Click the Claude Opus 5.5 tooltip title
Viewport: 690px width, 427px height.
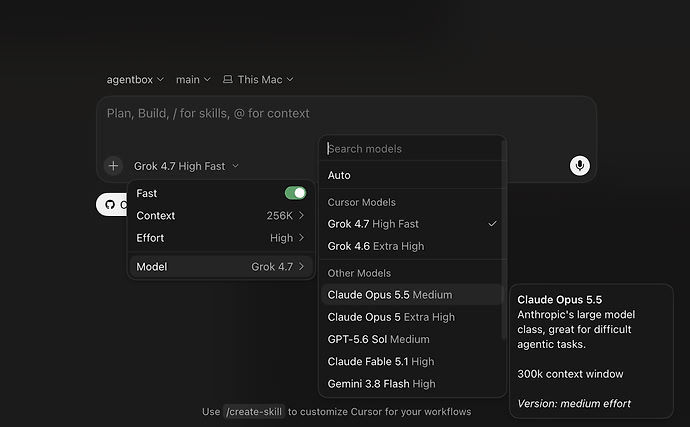[x=560, y=300]
